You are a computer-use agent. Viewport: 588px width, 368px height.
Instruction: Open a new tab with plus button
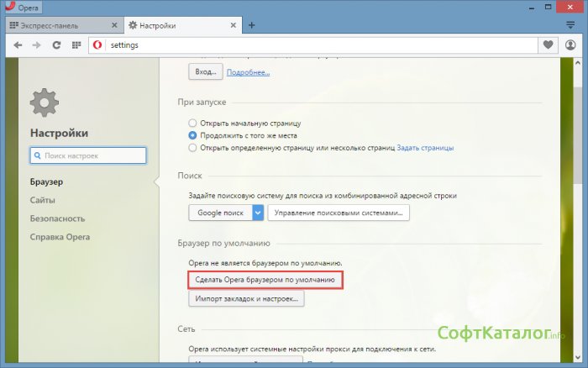click(252, 25)
